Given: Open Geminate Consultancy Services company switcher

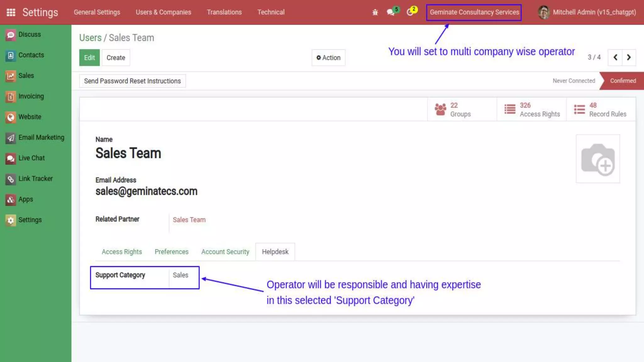Looking at the screenshot, I should pyautogui.click(x=474, y=12).
